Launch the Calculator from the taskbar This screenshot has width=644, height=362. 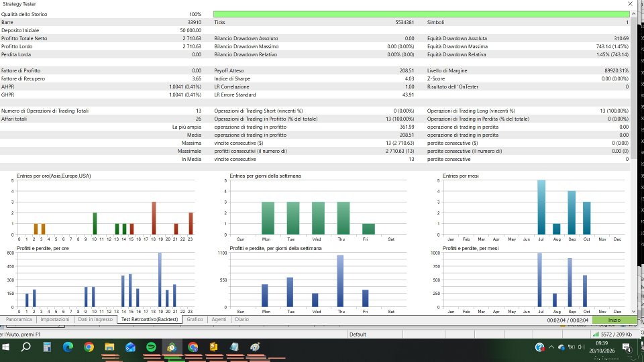47,347
